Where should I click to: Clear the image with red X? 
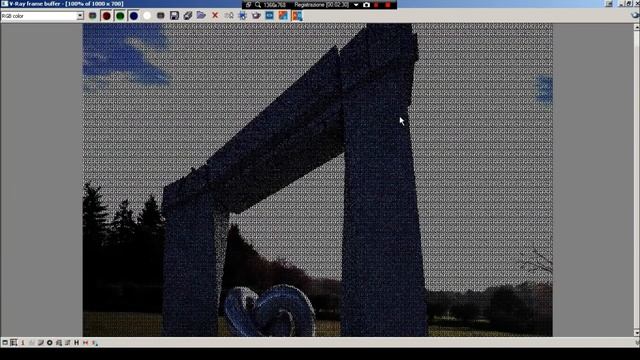[215, 16]
